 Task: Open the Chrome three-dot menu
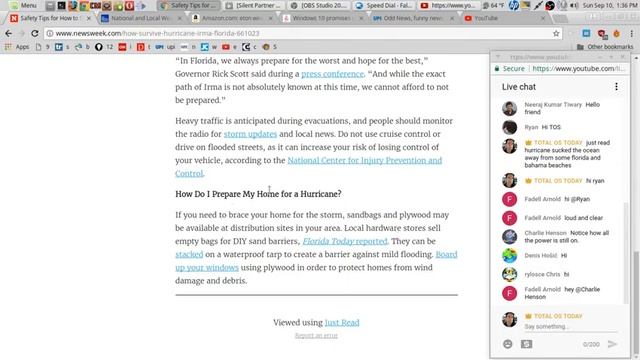[x=632, y=33]
